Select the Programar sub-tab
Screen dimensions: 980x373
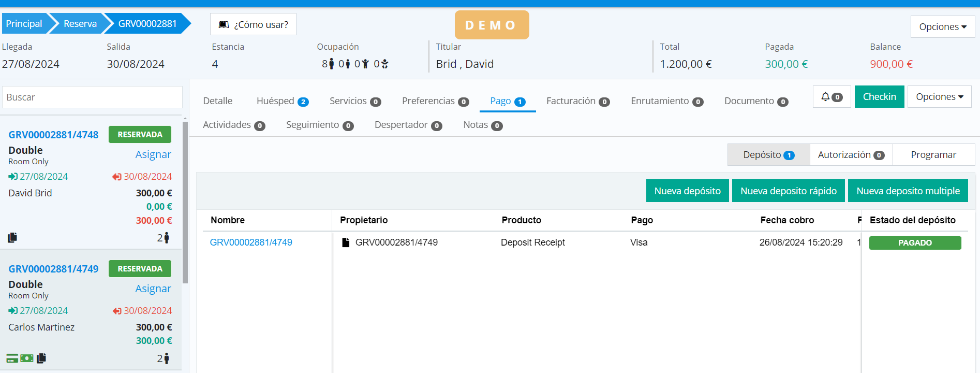933,155
